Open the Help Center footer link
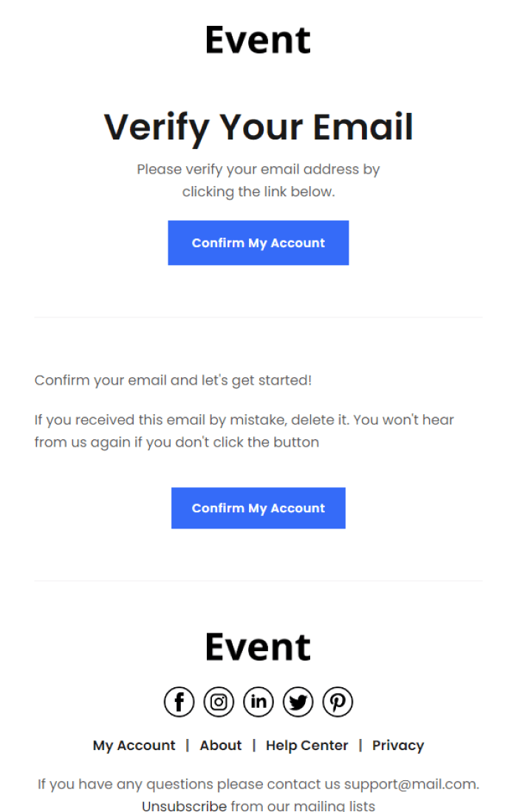This screenshot has width=517, height=812. (307, 746)
